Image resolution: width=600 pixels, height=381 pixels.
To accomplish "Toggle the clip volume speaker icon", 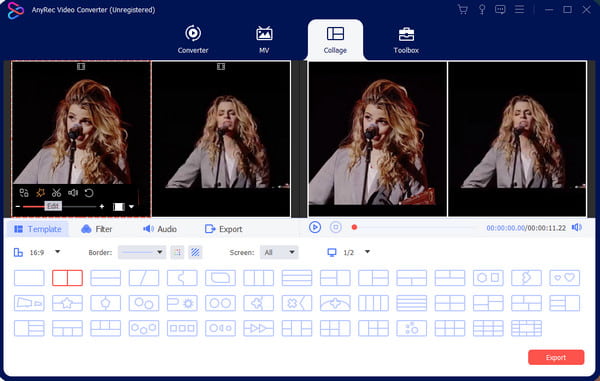I will pyautogui.click(x=73, y=193).
